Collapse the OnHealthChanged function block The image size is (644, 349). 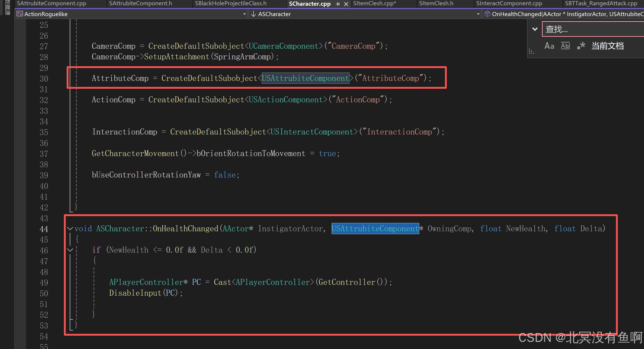(70, 228)
